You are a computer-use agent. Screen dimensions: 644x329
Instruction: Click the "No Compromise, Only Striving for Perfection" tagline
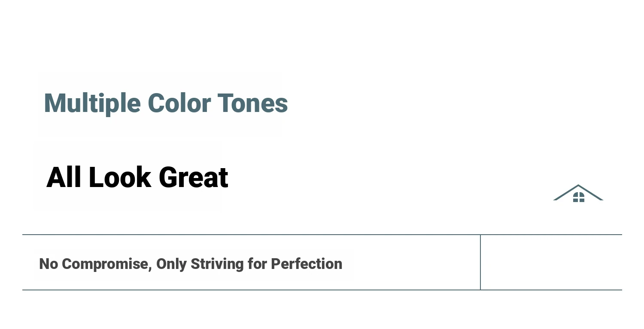coord(191,264)
